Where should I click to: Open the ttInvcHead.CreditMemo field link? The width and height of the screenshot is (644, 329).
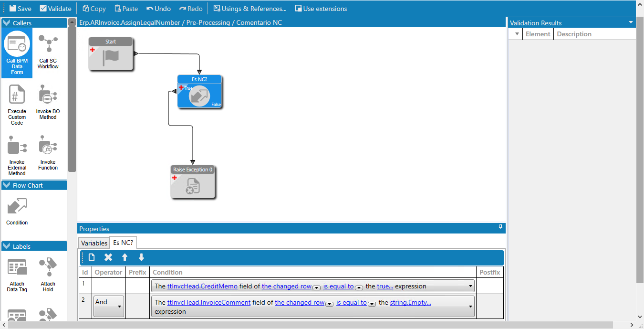coord(202,287)
